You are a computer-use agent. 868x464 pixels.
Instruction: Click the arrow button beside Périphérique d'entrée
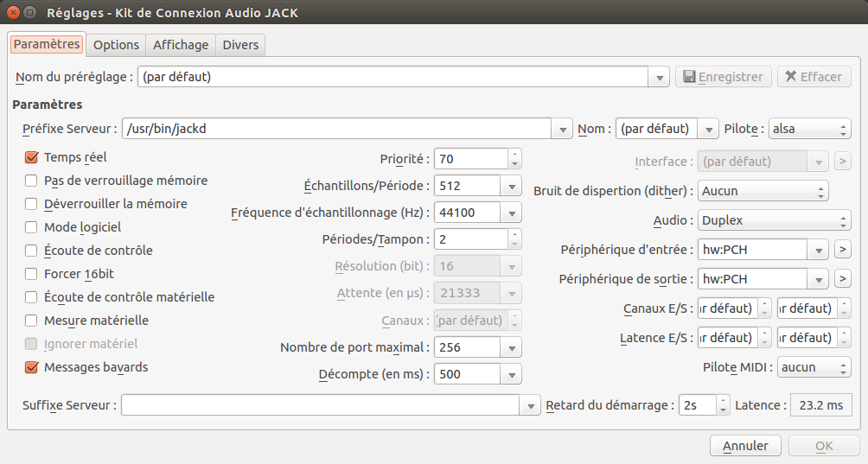click(843, 251)
